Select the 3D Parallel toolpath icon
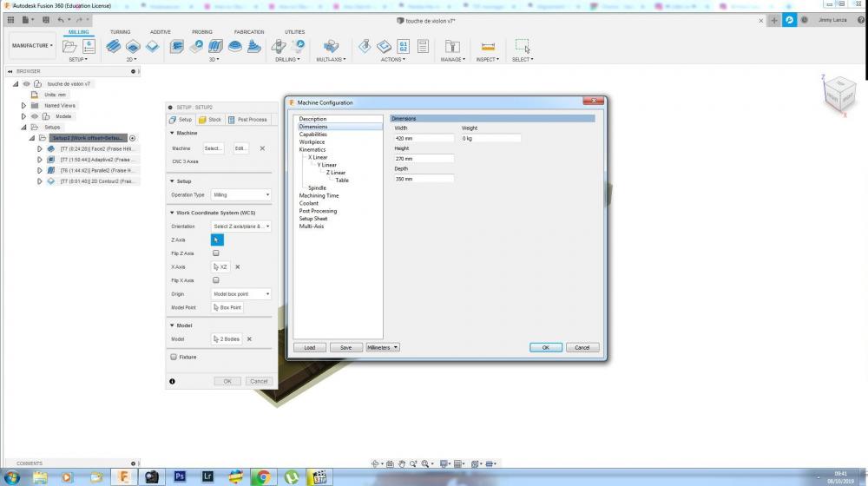 215,47
